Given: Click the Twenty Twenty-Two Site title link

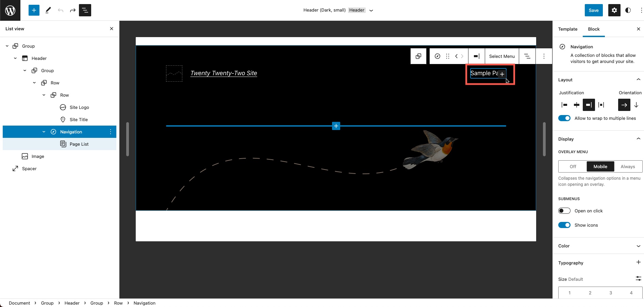Looking at the screenshot, I should (x=224, y=73).
